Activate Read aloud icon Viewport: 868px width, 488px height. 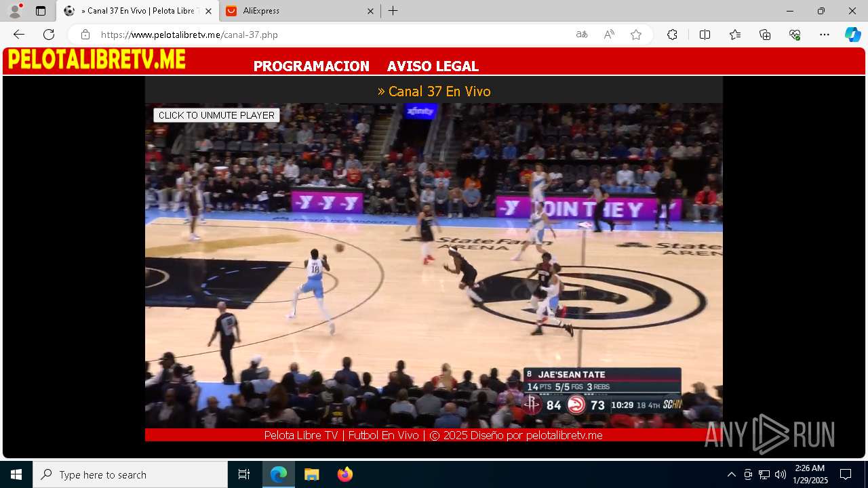pyautogui.click(x=609, y=35)
